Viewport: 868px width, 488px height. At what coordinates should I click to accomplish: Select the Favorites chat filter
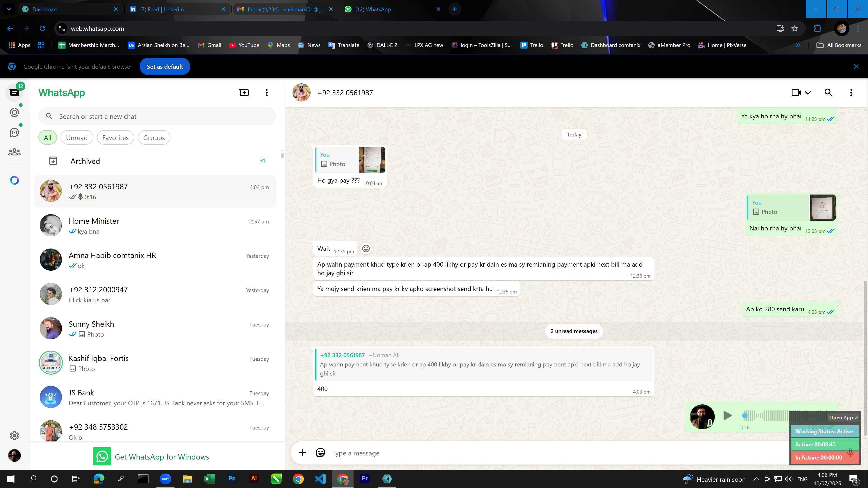tap(115, 137)
